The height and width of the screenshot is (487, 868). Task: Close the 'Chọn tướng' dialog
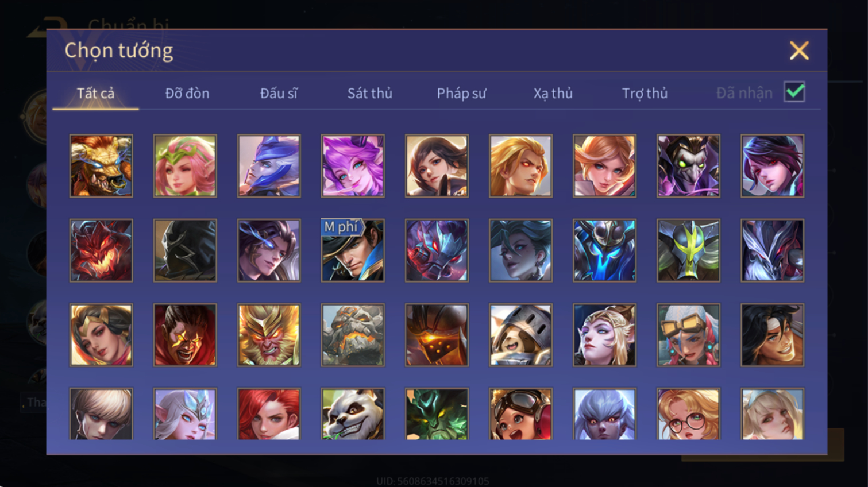click(x=799, y=51)
